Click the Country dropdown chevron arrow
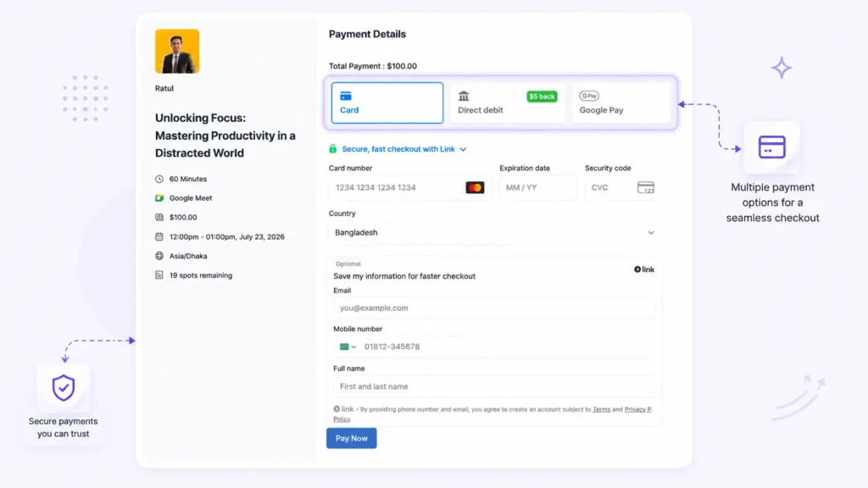The height and width of the screenshot is (488, 868). click(651, 233)
